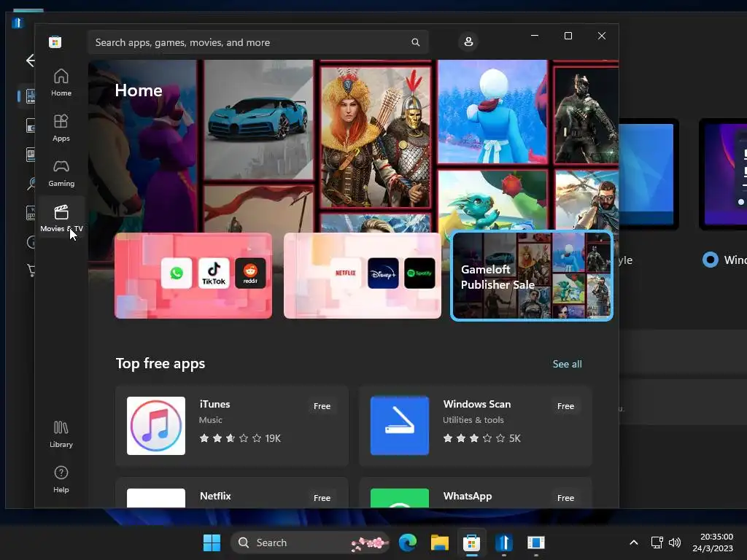Open the Windows Scan app icon
Screen dimensions: 747x560
pos(399,426)
